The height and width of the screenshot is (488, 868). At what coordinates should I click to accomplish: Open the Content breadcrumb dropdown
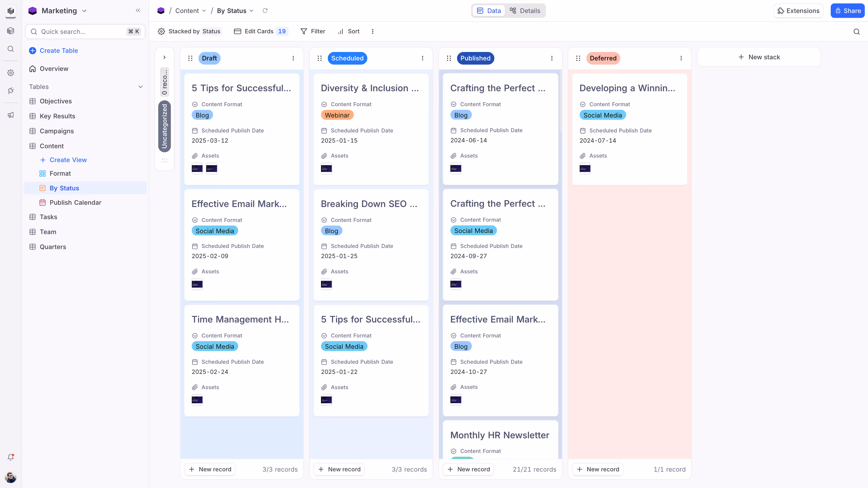[x=190, y=11]
